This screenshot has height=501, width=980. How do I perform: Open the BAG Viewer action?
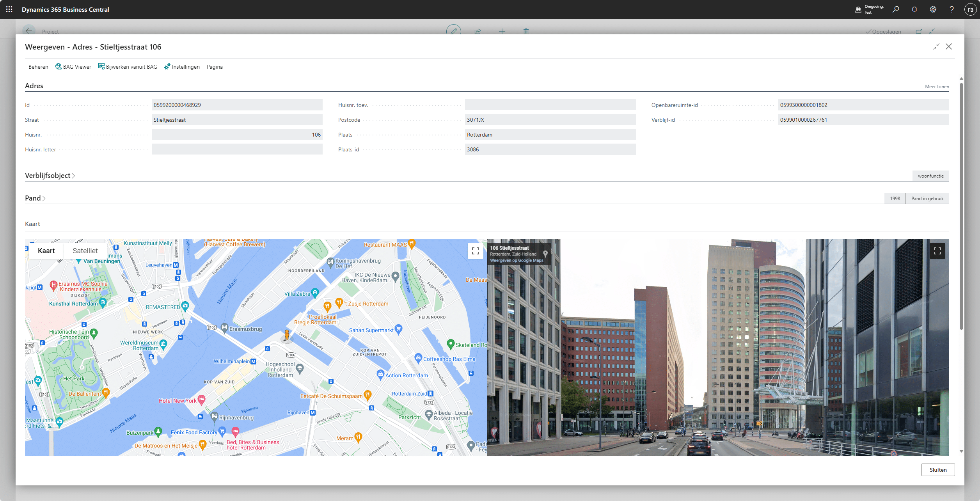73,67
